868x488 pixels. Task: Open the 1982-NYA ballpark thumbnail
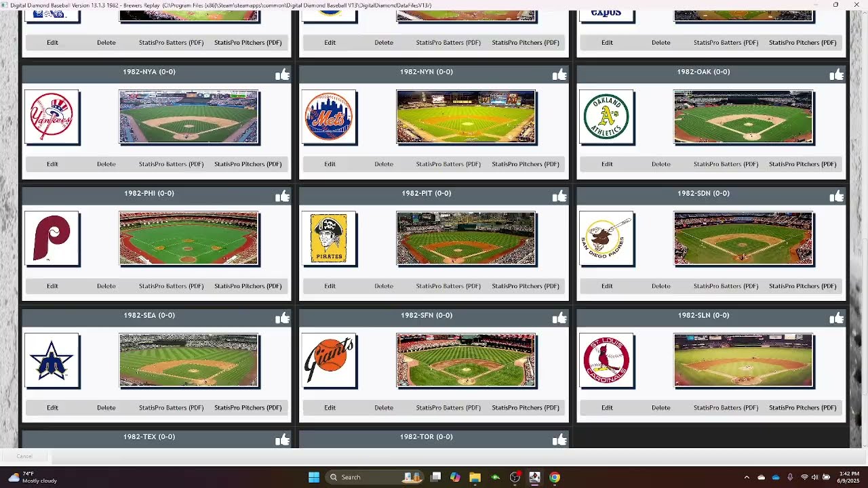(x=189, y=117)
